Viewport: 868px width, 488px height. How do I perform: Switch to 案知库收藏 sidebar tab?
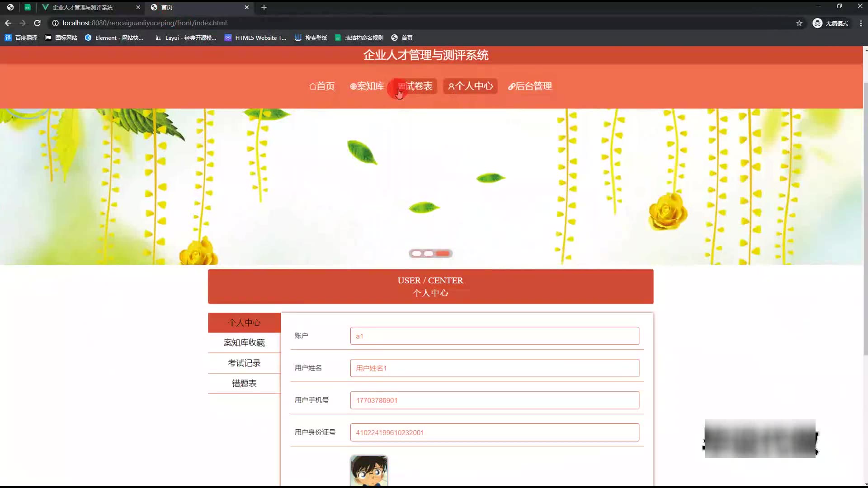click(244, 343)
